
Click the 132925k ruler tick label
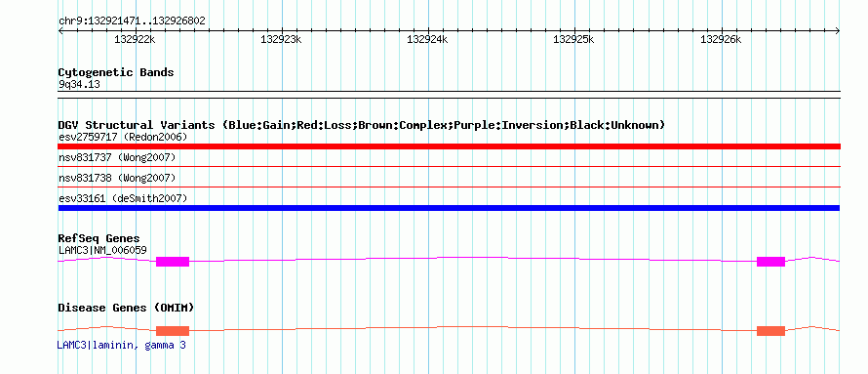coord(573,39)
